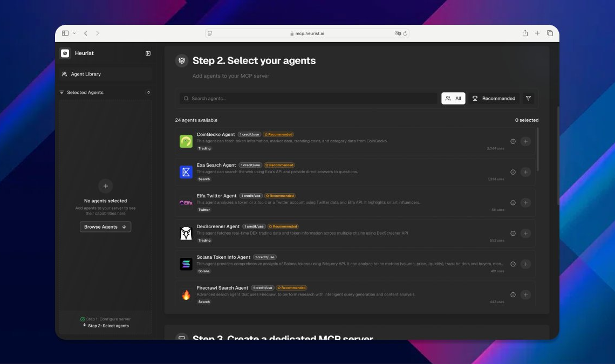Go to Step 1: Configure server

(x=108, y=319)
